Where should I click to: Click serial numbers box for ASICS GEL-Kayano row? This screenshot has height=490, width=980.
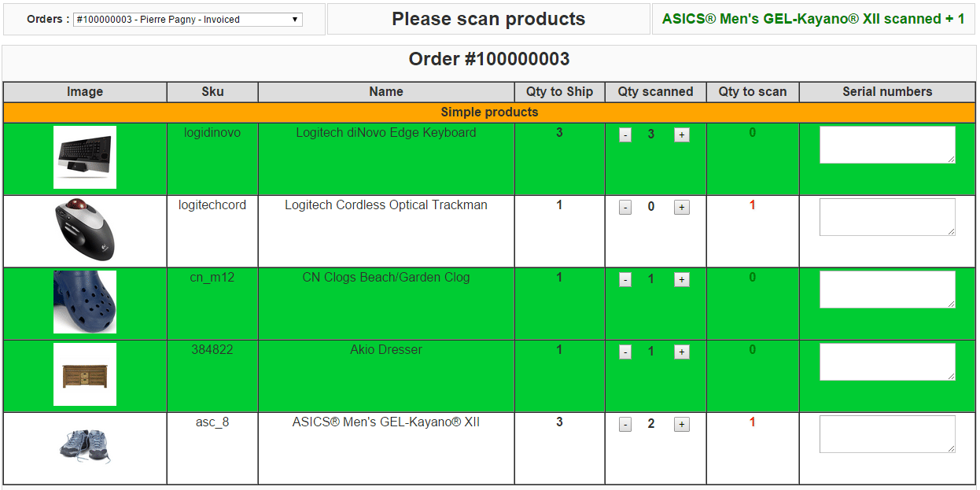point(887,434)
